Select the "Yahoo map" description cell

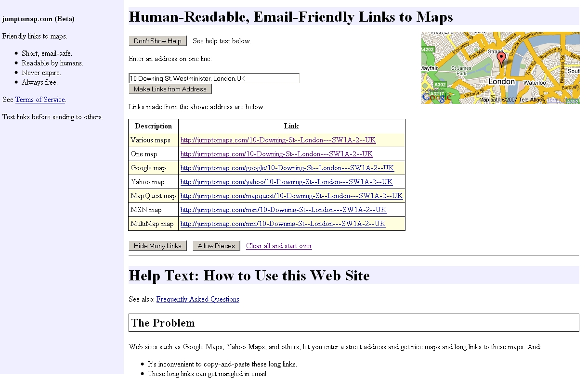[153, 182]
